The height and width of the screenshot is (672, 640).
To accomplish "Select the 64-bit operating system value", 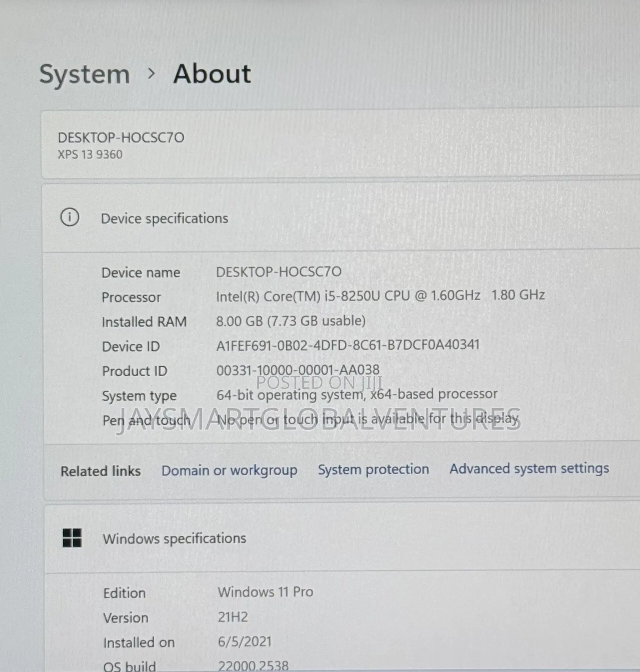I will (x=357, y=394).
